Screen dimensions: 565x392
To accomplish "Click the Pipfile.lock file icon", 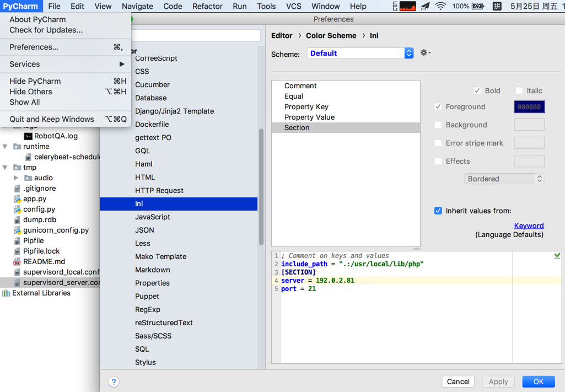I will click(x=17, y=251).
